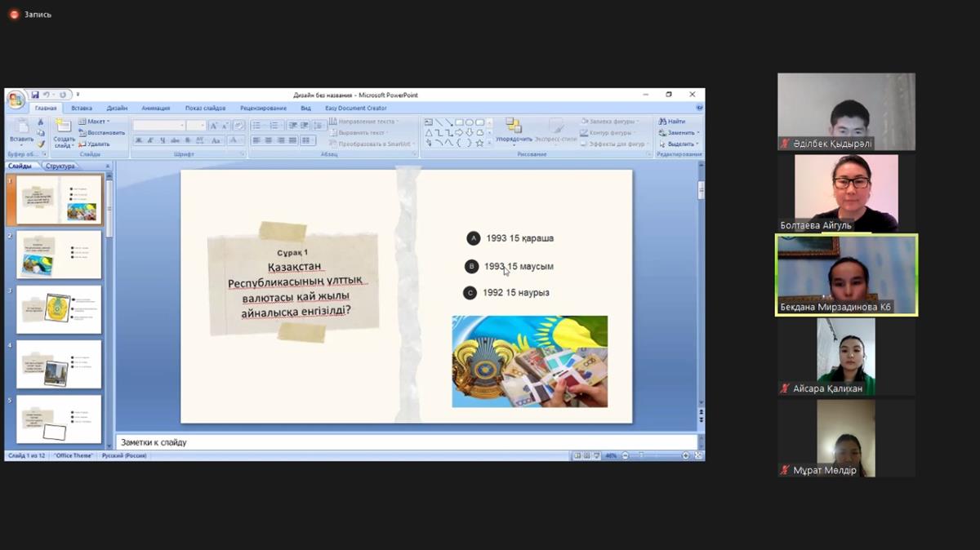This screenshot has height=550, width=980.
Task: Save the presentation from Quick Access toolbar
Action: point(35,95)
